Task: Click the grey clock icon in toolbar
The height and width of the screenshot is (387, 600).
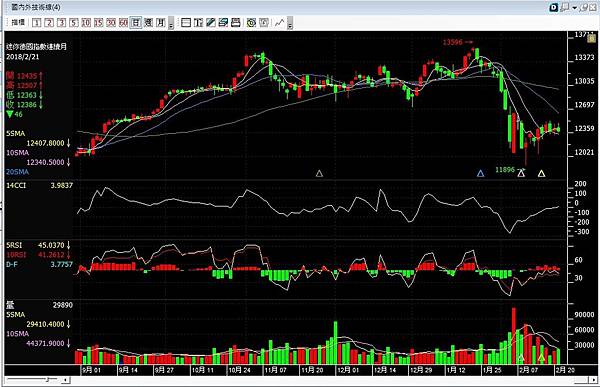Action: pyautogui.click(x=264, y=23)
